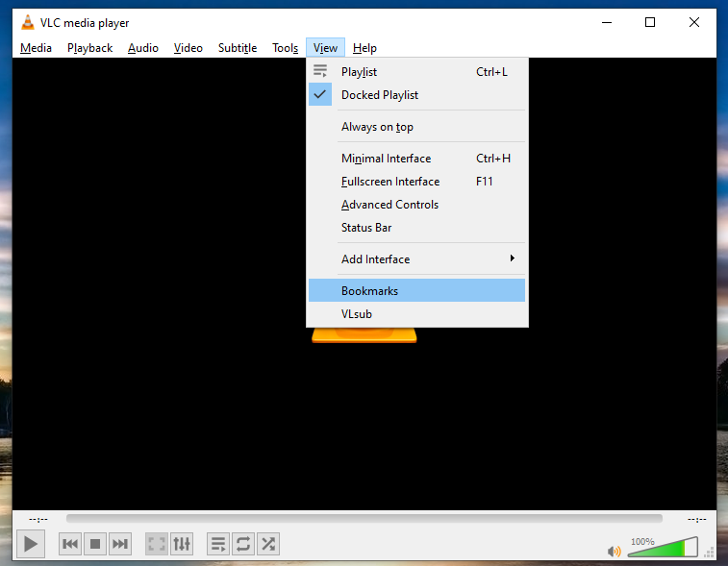This screenshot has height=566, width=728.
Task: Open Bookmarks from View menu
Action: (x=417, y=290)
